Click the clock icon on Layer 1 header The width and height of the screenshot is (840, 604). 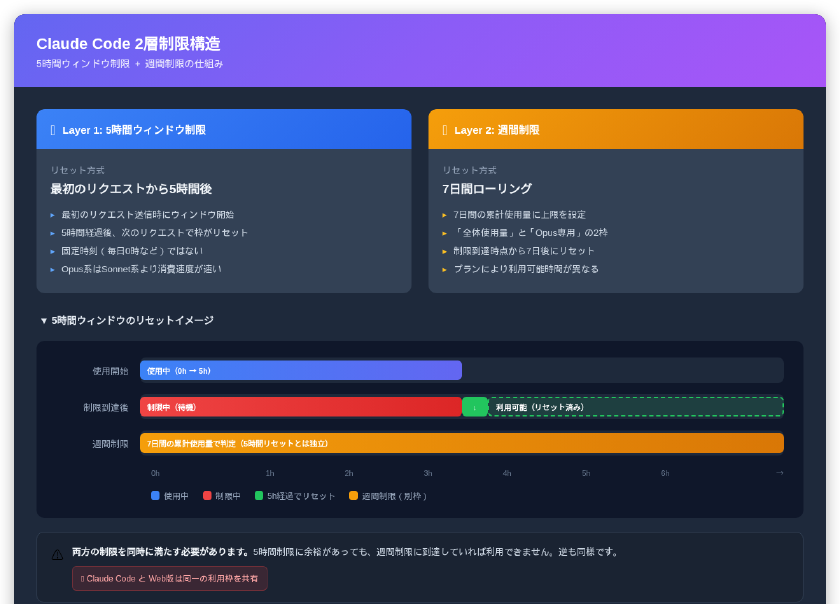point(53,129)
